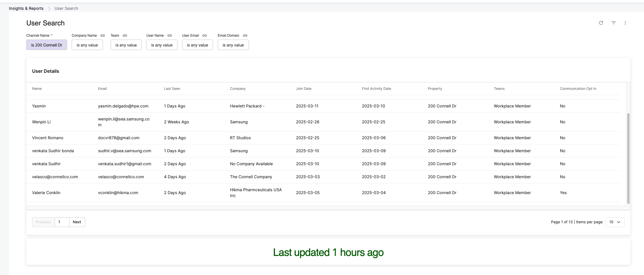Click link icon beside Team filter
The image size is (644, 275).
(x=125, y=36)
